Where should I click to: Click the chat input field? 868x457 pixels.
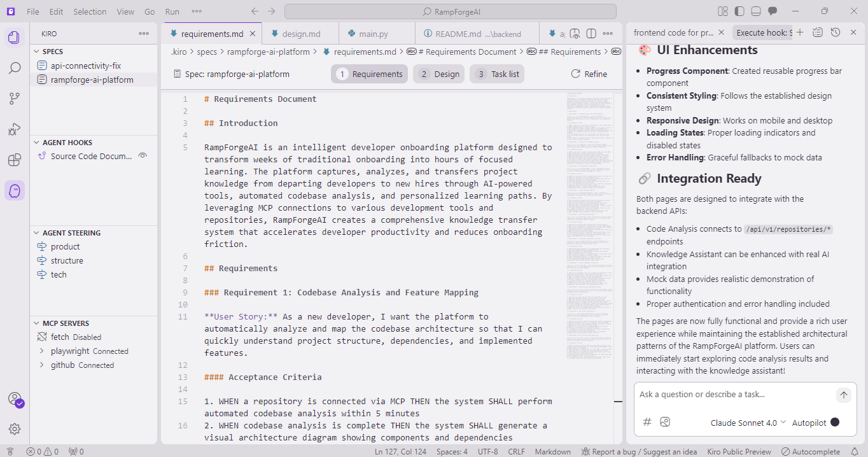point(735,395)
